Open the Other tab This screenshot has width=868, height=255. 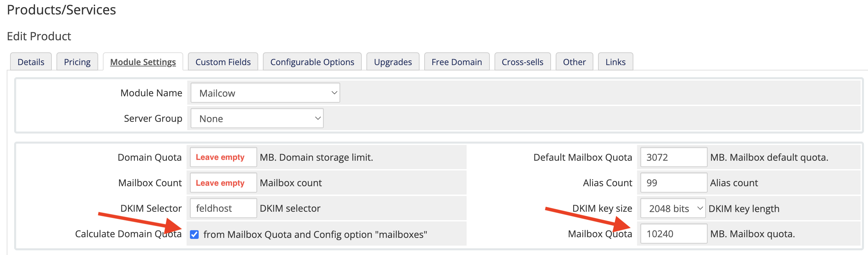574,62
